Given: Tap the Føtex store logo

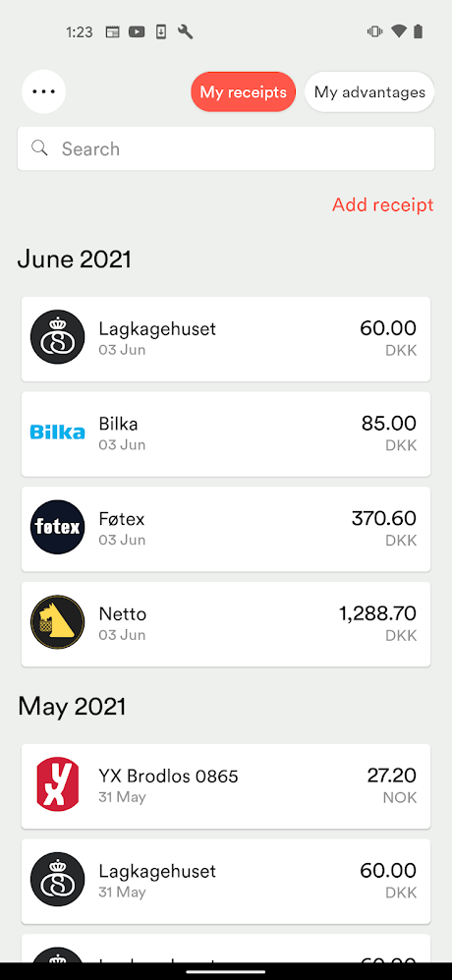Looking at the screenshot, I should coord(58,528).
